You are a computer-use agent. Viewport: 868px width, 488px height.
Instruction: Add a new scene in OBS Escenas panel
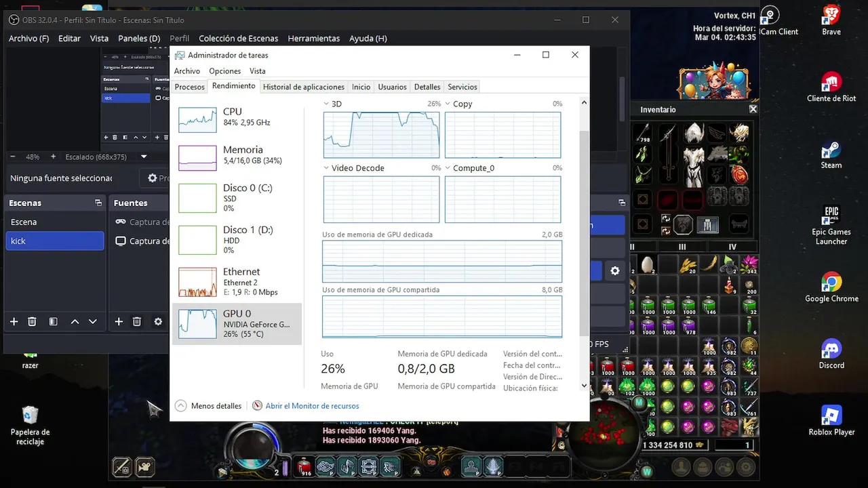click(x=14, y=321)
